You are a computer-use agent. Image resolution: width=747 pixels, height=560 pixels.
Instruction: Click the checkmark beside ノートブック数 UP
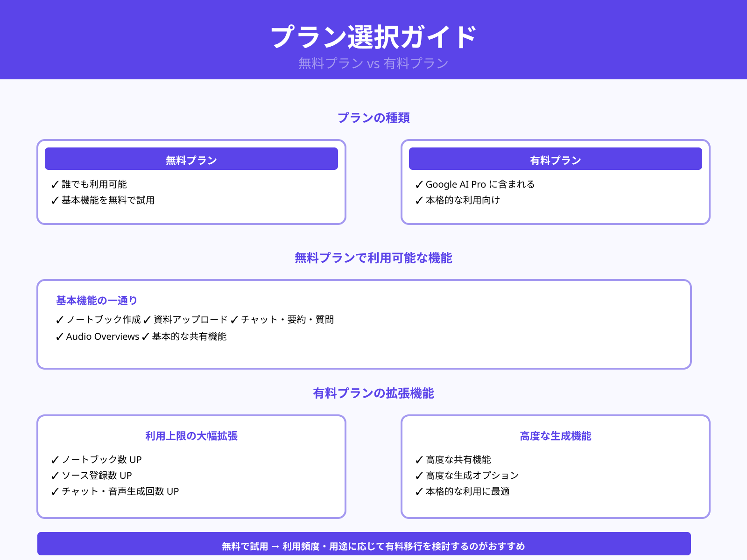click(x=56, y=459)
